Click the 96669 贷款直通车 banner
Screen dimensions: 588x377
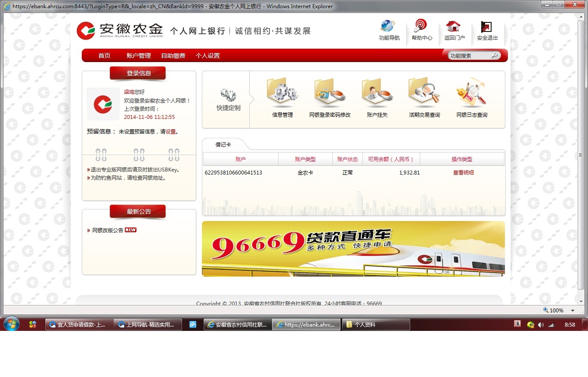click(x=353, y=249)
